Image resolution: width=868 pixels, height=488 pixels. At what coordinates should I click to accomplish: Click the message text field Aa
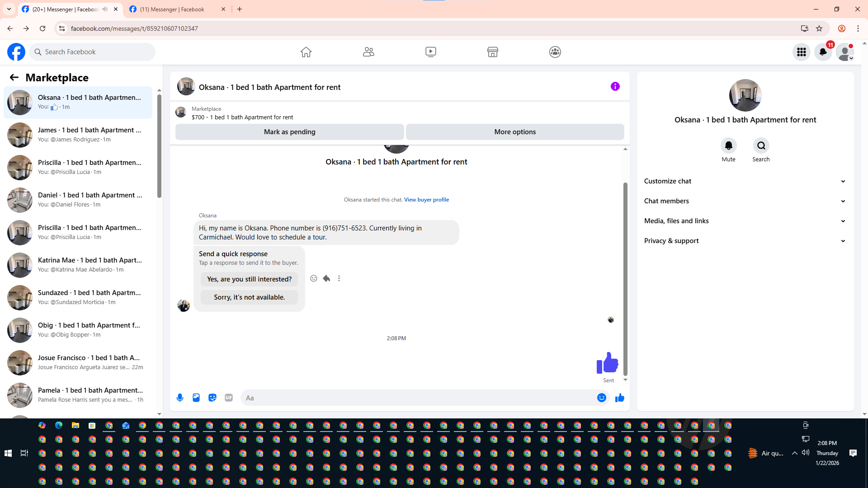click(418, 398)
